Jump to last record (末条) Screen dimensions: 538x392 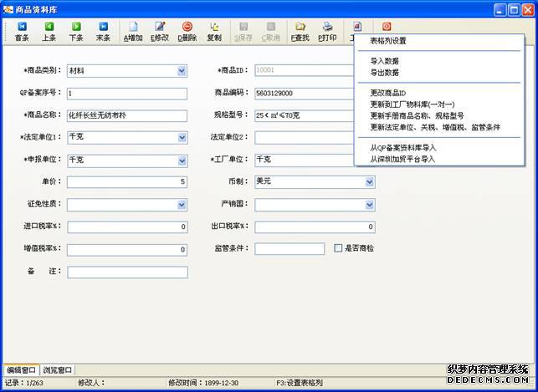[x=102, y=32]
